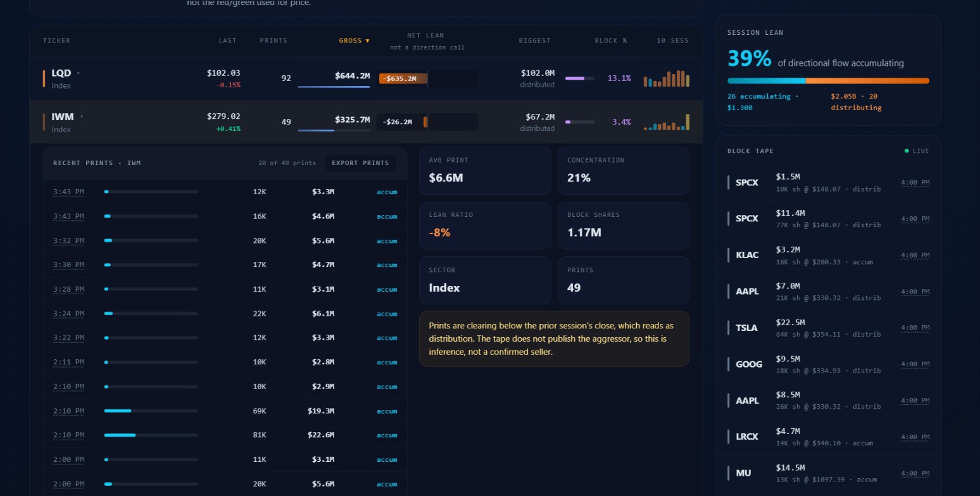980x496 pixels.
Task: Sort the table by GROSS column
Action: (x=355, y=40)
